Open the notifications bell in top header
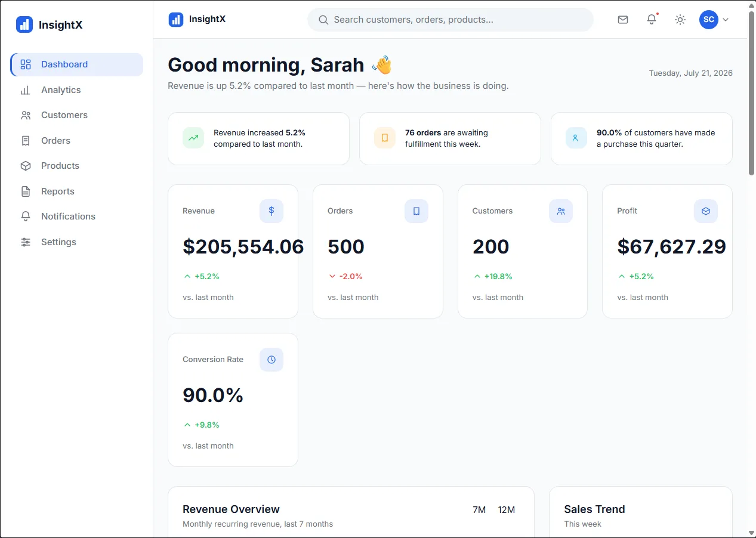 652,20
